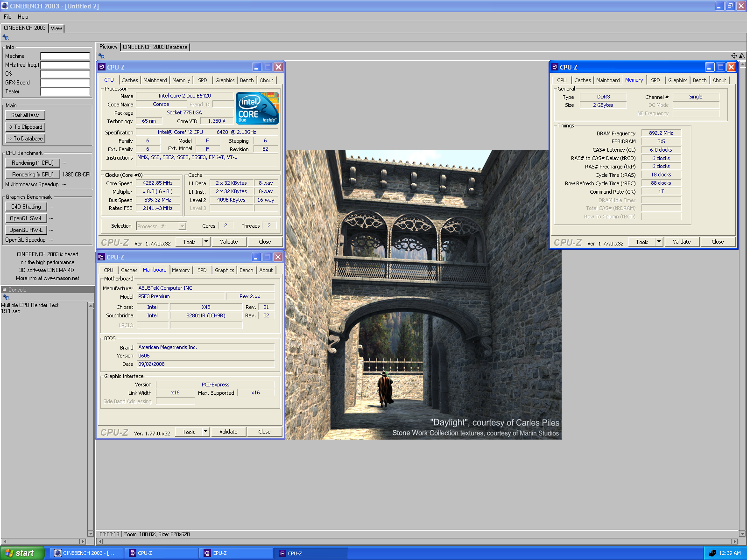747x560 pixels.
Task: Run the C4D Shading benchmark
Action: [26, 207]
